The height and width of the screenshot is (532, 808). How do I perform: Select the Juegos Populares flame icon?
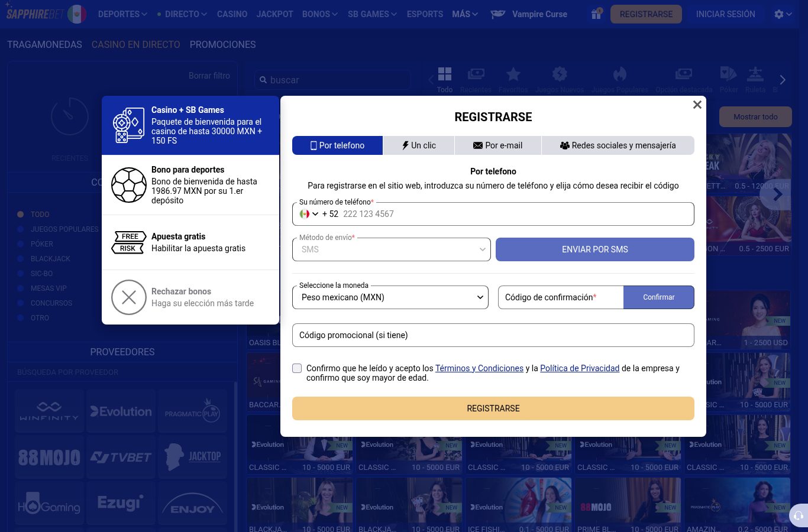click(620, 80)
